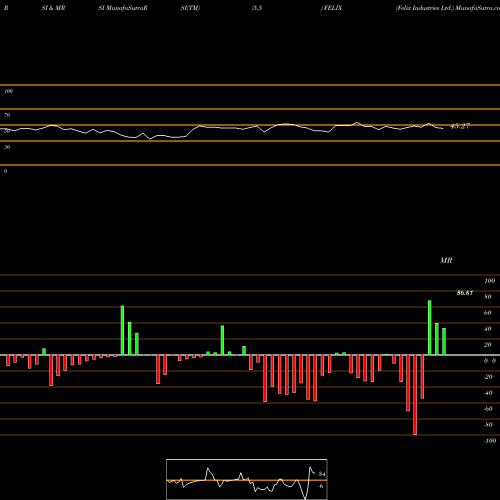Screen dimensions: 500x500
Task: Click the mini overview chart at the bottom
Action: point(247,479)
